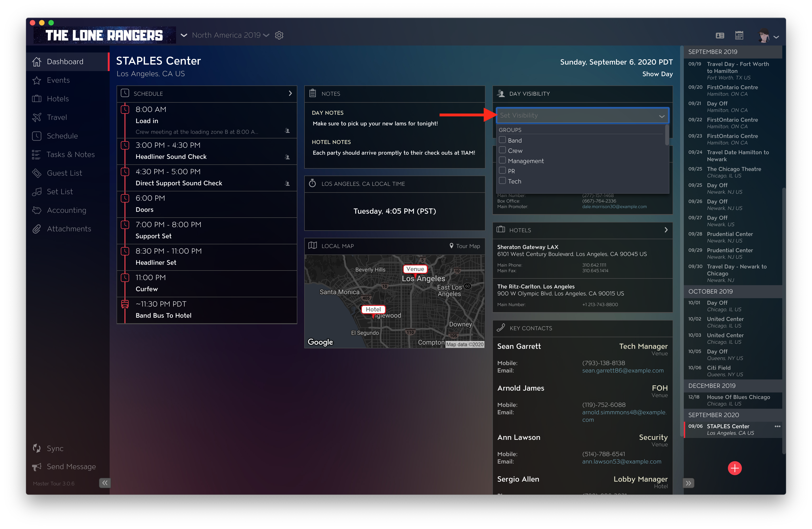812x529 pixels.
Task: Open the contacts card icon in header
Action: [x=720, y=36]
